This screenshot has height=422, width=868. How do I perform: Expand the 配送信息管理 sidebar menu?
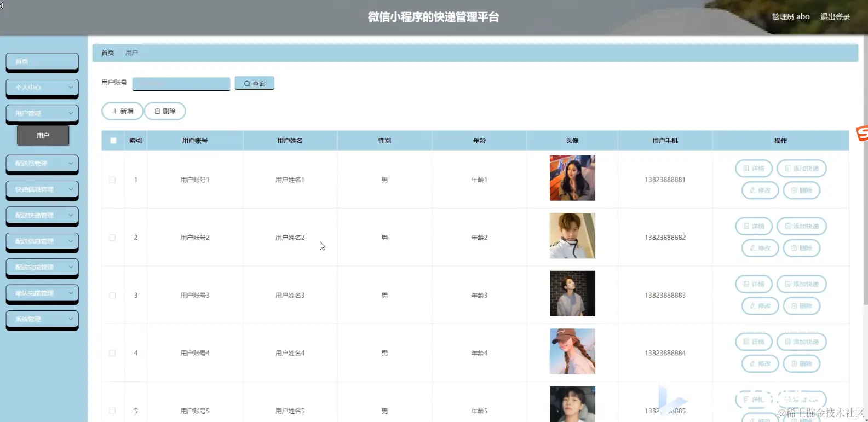(x=42, y=241)
